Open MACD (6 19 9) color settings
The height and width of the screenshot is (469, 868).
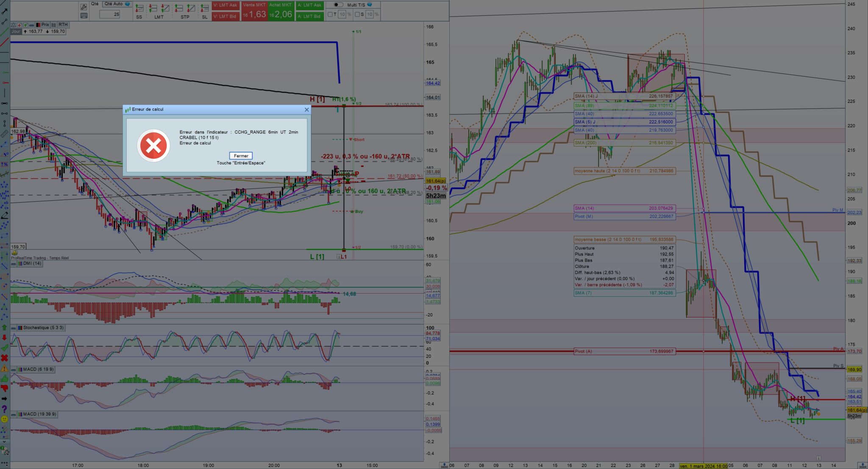20,369
